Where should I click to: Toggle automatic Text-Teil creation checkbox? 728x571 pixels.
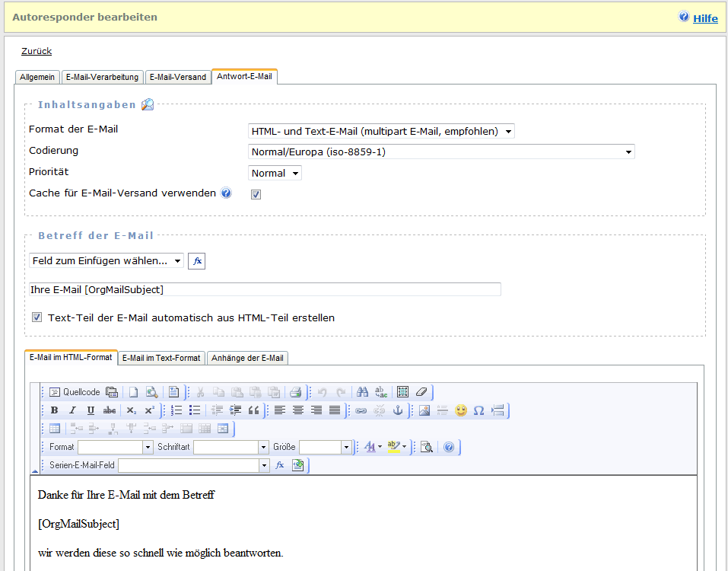(x=37, y=317)
